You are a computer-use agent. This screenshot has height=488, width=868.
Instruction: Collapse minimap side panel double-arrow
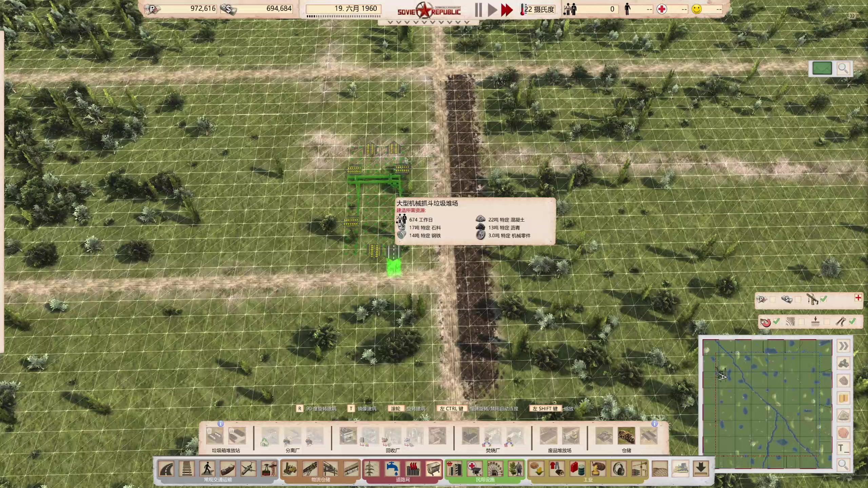[x=844, y=346]
